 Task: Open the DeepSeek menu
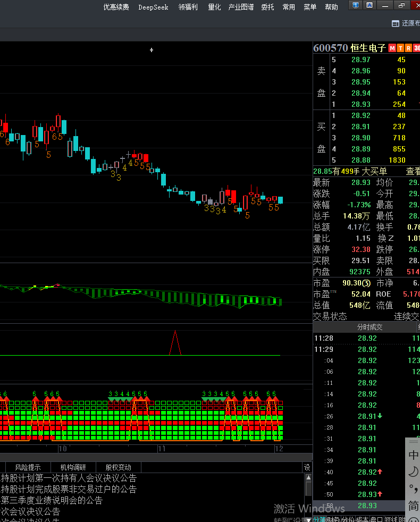tap(153, 7)
